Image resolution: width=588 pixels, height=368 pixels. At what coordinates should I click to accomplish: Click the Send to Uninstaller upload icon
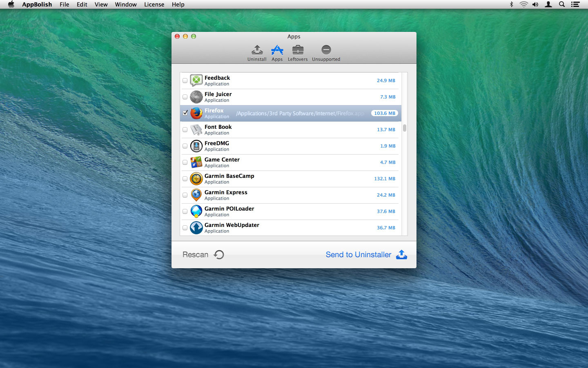401,254
